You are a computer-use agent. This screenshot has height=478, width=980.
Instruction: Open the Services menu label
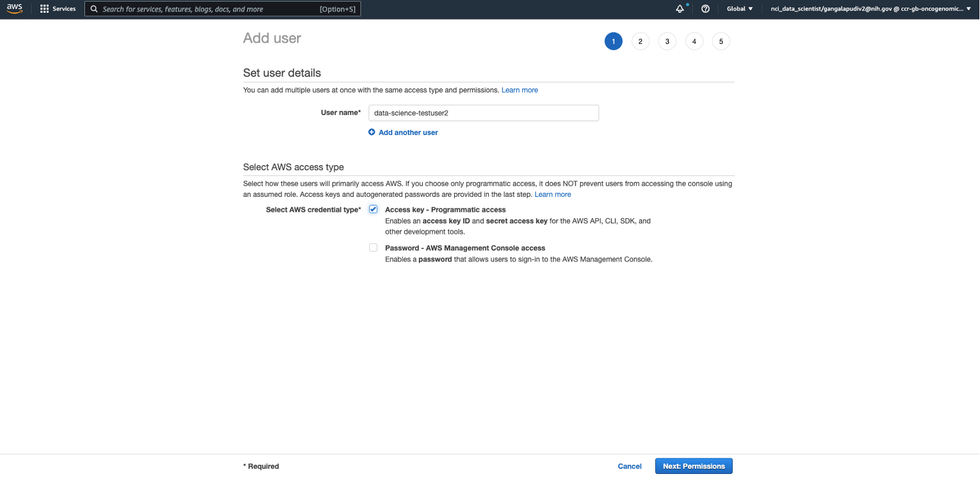click(64, 9)
